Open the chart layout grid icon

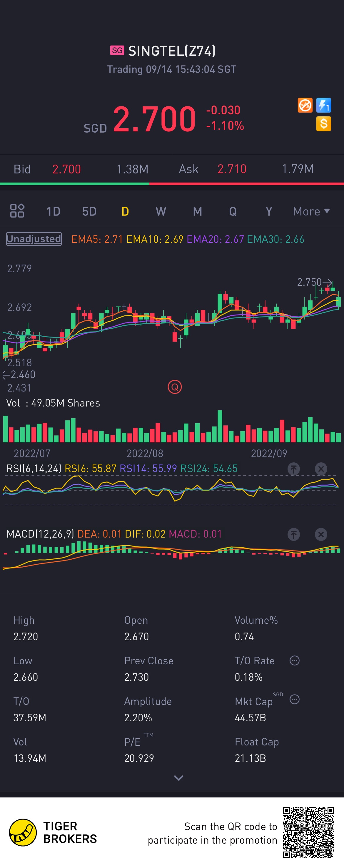(17, 211)
